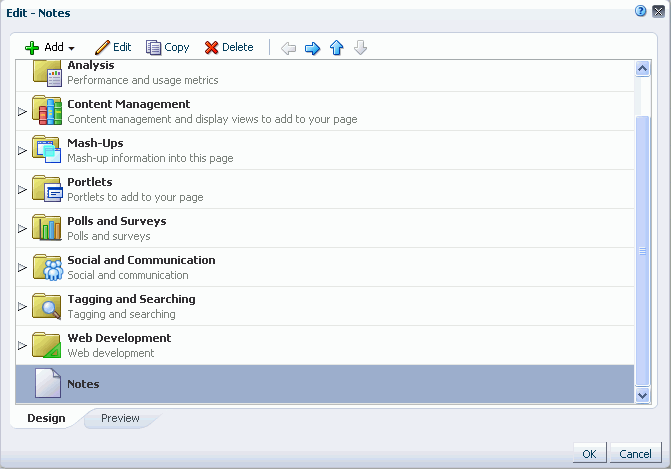Click the green plus Add icon
The width and height of the screenshot is (671, 469).
(x=32, y=47)
